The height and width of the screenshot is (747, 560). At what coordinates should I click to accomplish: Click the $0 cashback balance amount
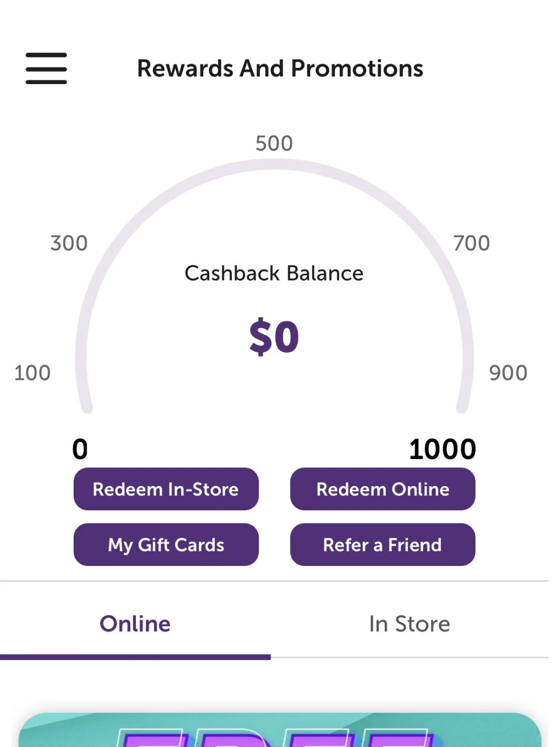274,337
